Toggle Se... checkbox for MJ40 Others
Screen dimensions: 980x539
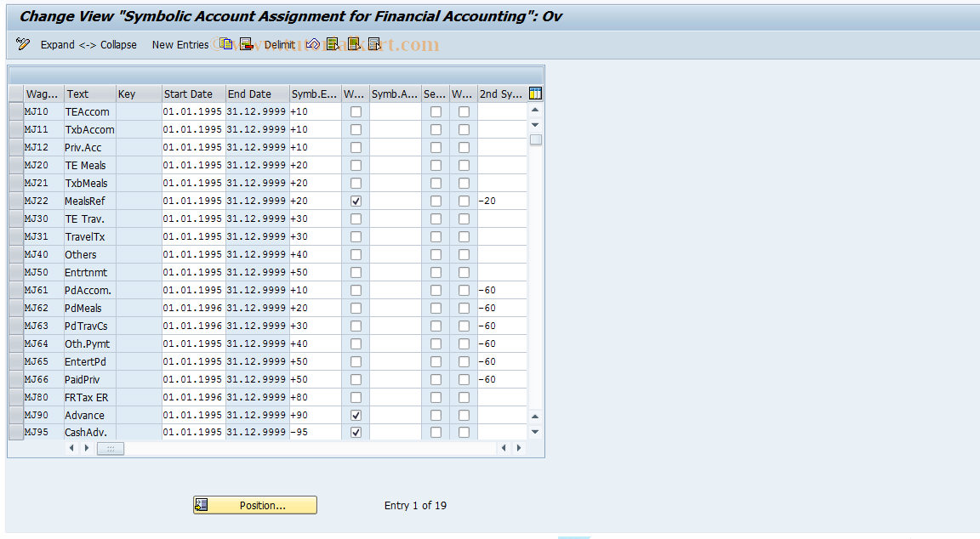click(436, 255)
